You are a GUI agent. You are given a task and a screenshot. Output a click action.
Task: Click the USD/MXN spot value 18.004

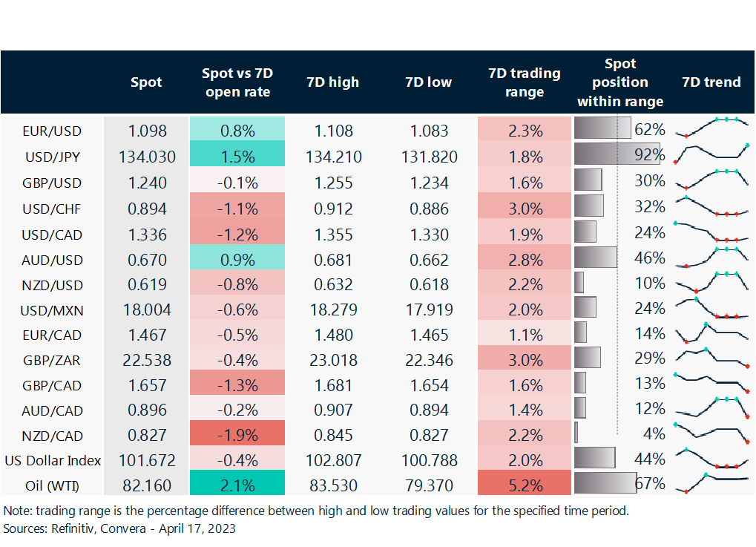(x=145, y=309)
